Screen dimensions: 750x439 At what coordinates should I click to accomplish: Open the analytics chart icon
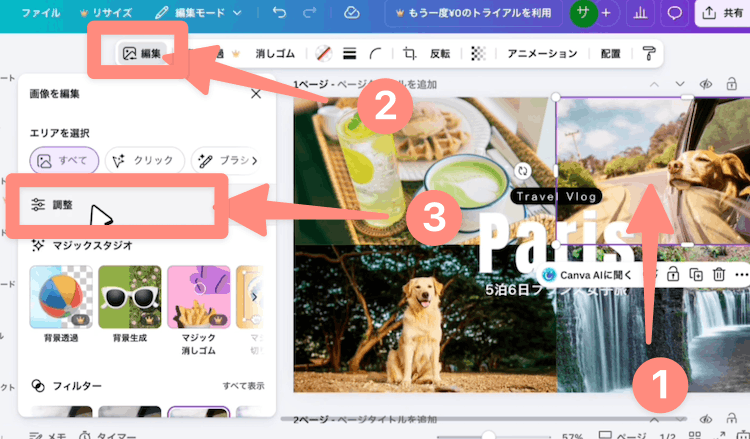[x=640, y=13]
